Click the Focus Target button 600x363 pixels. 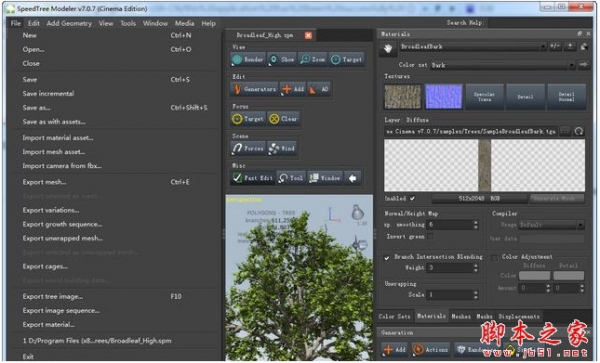248,119
